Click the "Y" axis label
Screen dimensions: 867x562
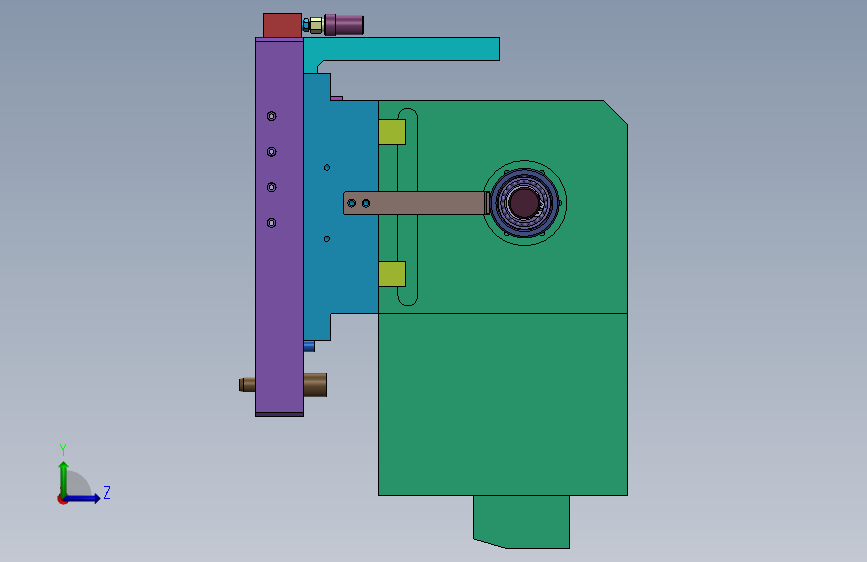(63, 449)
